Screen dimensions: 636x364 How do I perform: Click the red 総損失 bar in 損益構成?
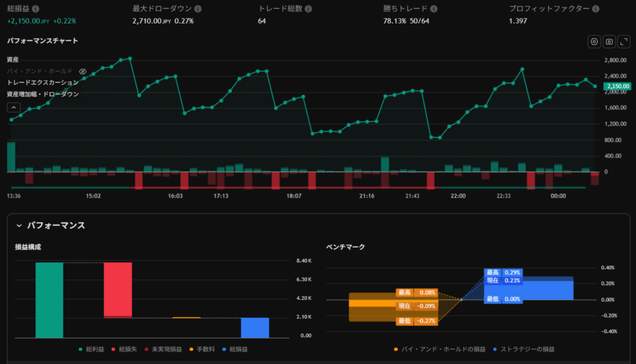click(117, 289)
